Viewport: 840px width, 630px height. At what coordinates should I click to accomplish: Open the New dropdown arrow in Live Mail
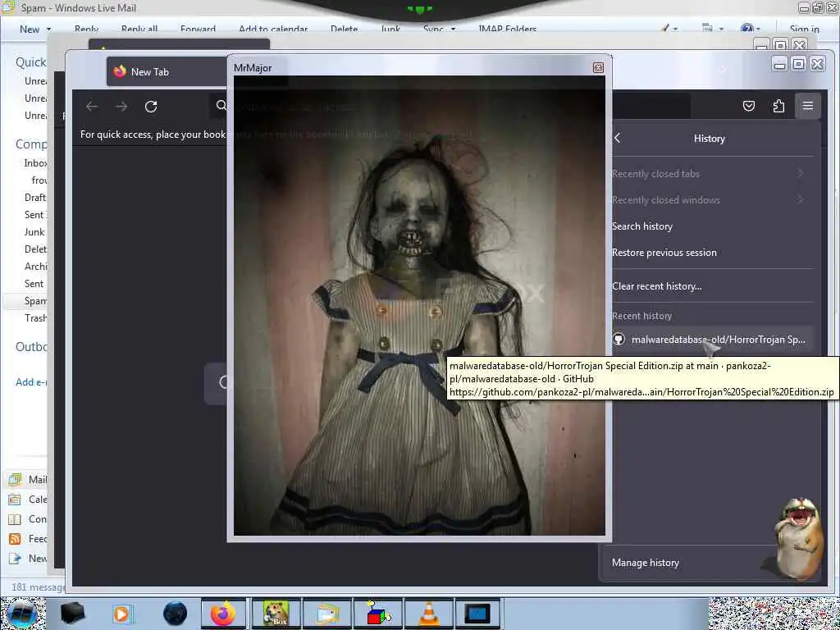pos(48,29)
